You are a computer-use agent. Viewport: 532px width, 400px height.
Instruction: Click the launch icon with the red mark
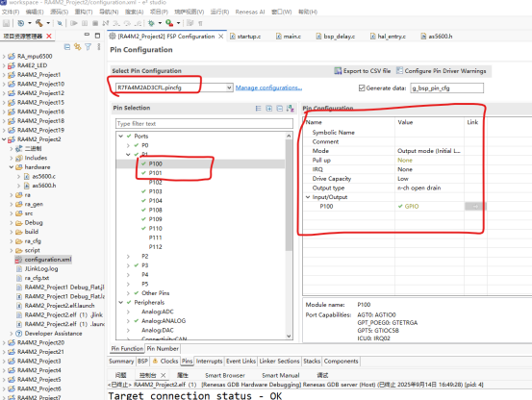click(169, 23)
